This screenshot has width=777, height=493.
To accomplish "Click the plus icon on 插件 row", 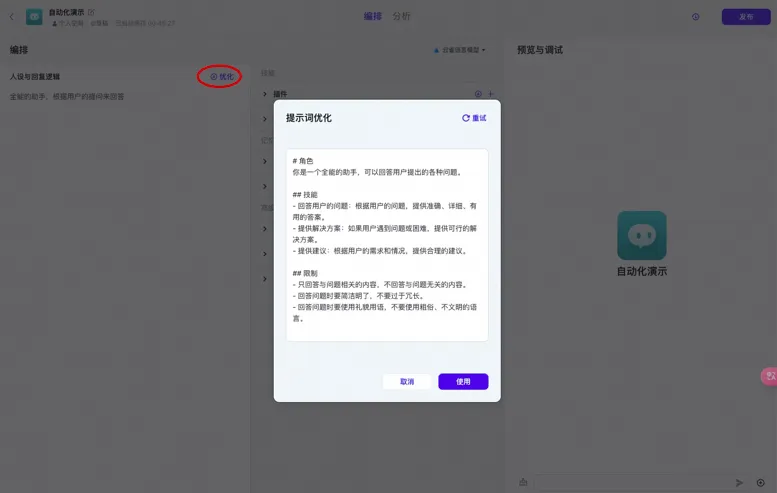I will pyautogui.click(x=491, y=94).
